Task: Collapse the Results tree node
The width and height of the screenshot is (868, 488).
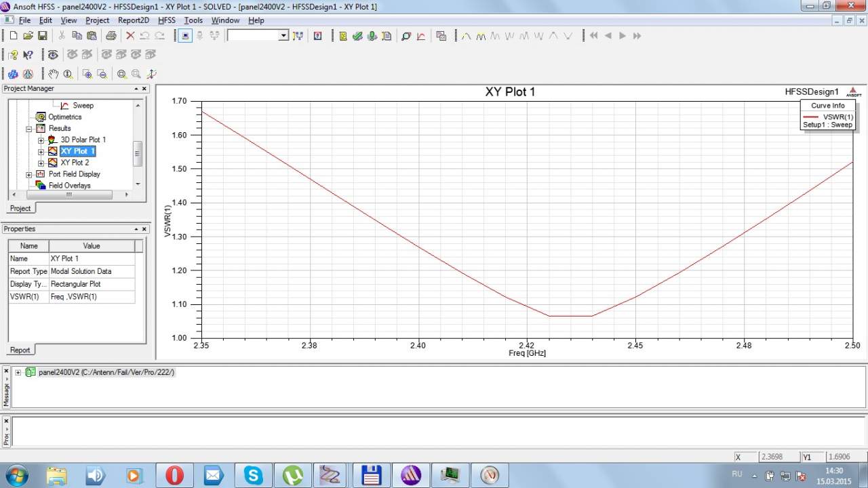Action: pos(29,129)
